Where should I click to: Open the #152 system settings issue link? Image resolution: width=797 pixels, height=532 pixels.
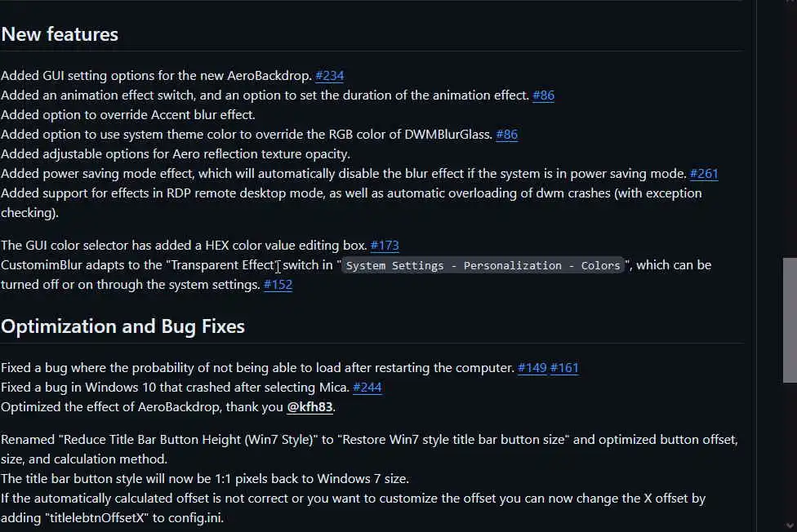coord(278,285)
